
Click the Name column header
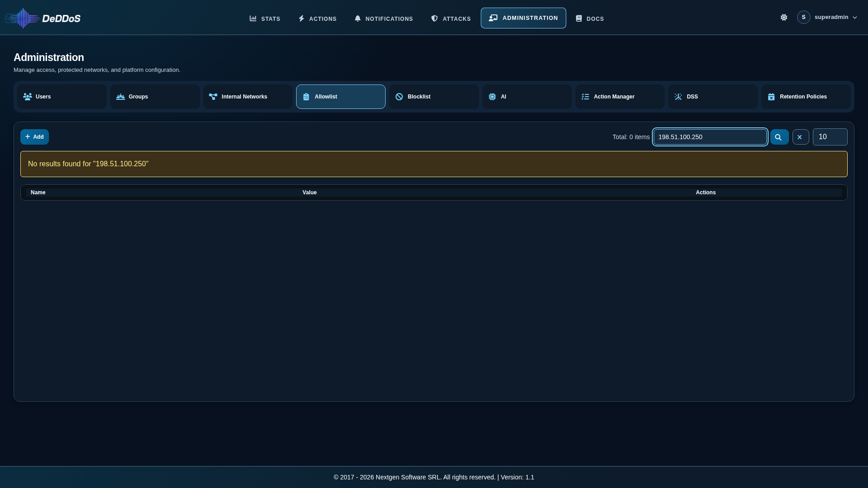pos(38,192)
